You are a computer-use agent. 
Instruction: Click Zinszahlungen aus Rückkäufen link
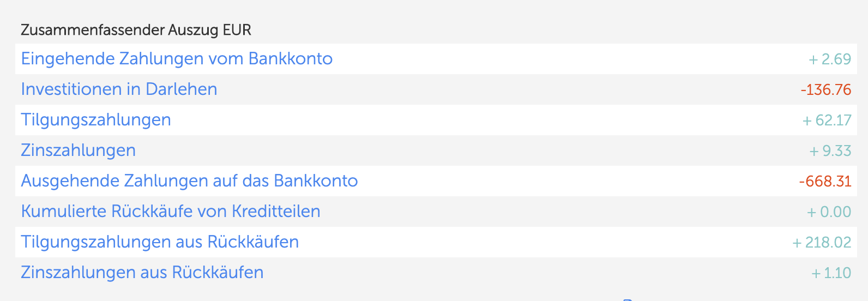click(x=142, y=273)
